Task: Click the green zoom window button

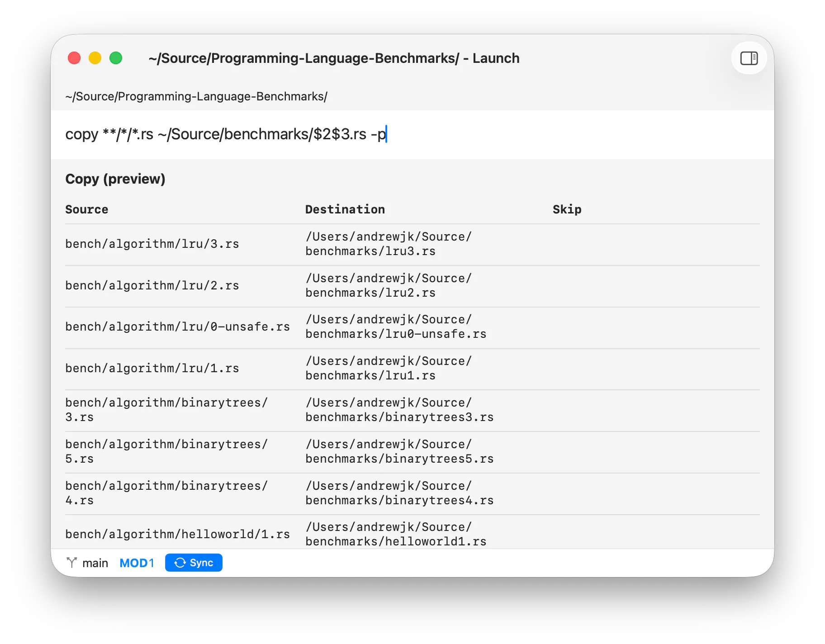Action: [116, 58]
